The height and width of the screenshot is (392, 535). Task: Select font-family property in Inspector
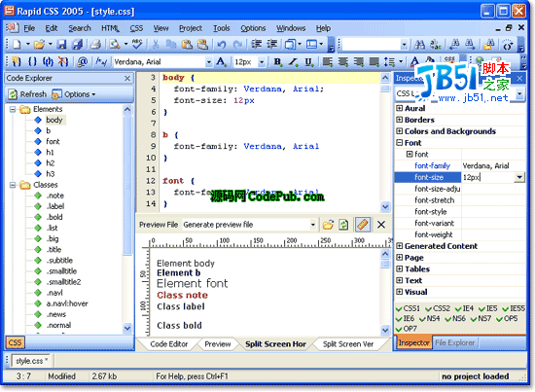click(432, 165)
